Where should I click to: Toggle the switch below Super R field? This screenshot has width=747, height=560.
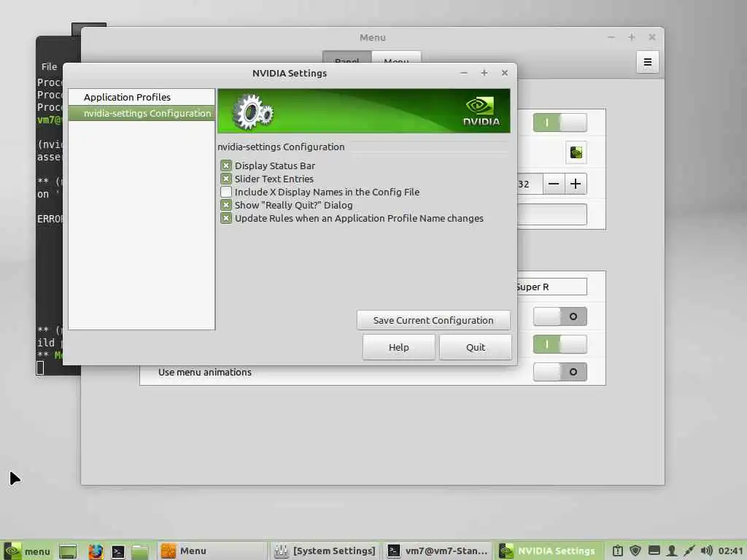point(560,316)
